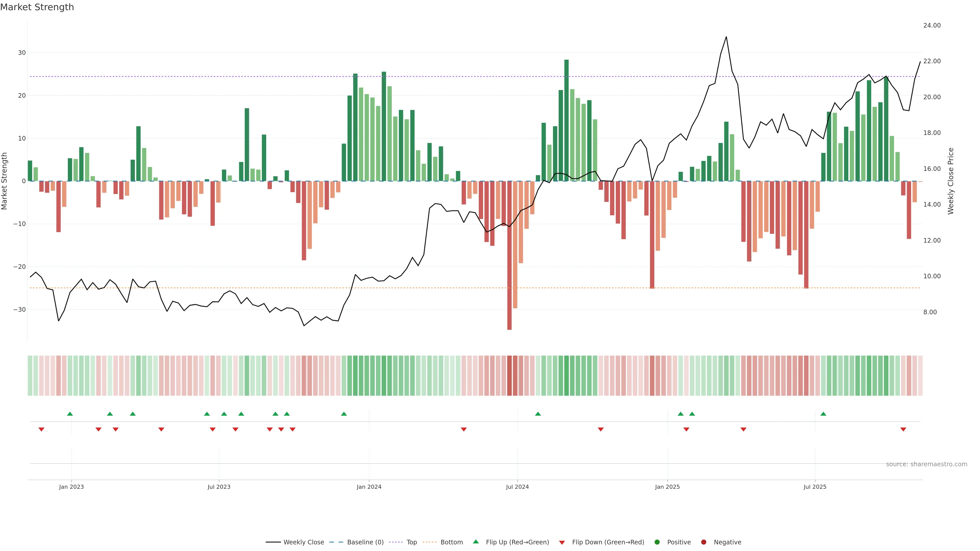Click the Bottom legend line item

[443, 542]
